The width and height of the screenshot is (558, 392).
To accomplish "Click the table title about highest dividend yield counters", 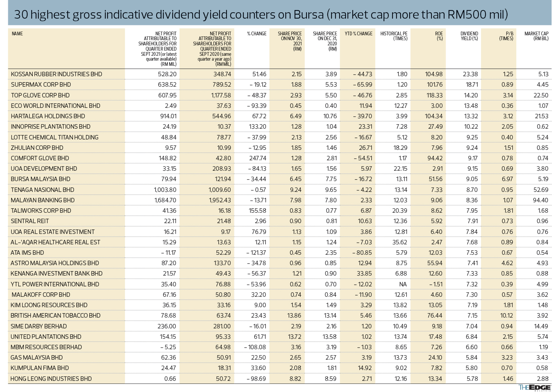I will (261, 15).
